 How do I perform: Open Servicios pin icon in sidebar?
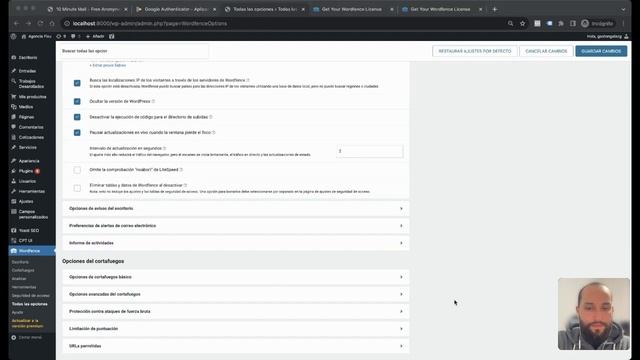(13, 147)
